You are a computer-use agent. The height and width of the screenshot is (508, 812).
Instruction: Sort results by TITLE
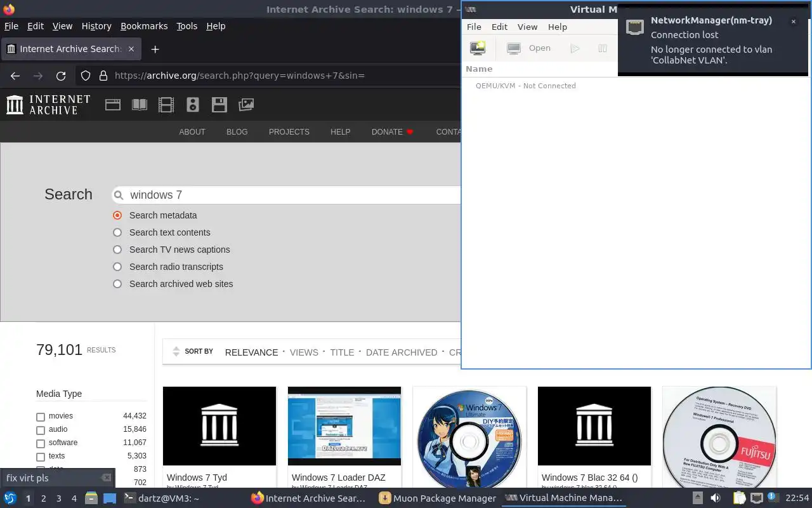[x=342, y=352]
